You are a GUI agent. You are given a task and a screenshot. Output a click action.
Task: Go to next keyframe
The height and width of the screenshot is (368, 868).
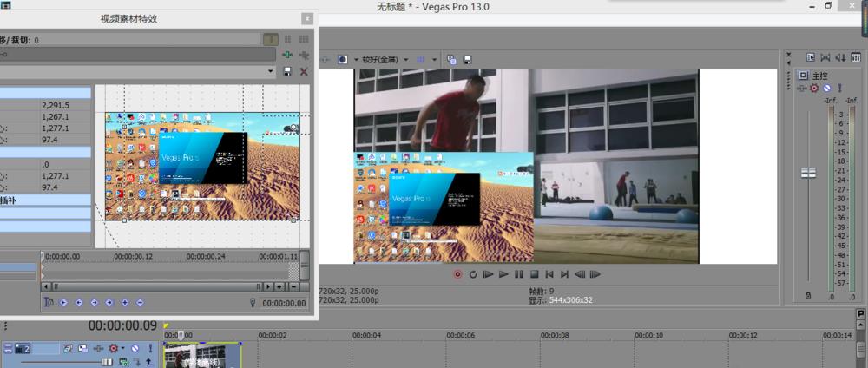[x=94, y=303]
